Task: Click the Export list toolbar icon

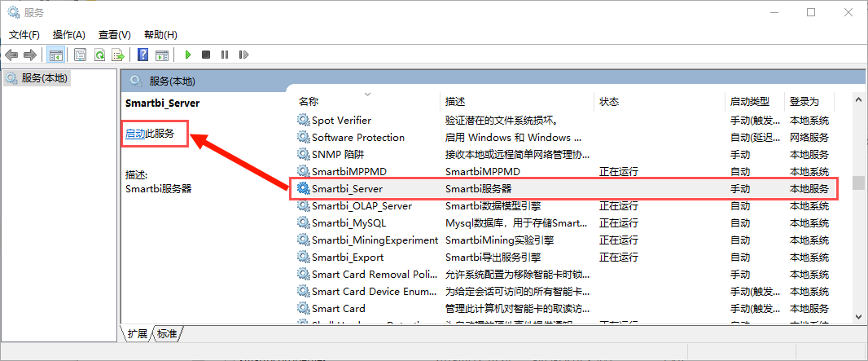Action: 118,55
